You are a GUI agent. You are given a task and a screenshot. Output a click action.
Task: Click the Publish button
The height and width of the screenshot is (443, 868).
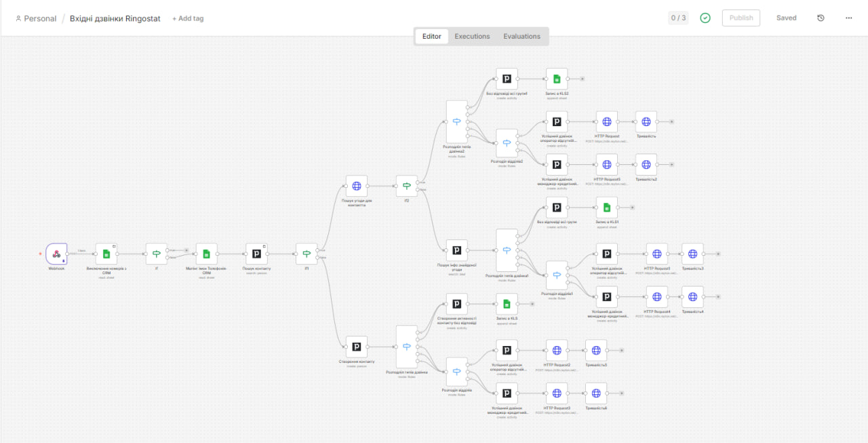(x=741, y=18)
